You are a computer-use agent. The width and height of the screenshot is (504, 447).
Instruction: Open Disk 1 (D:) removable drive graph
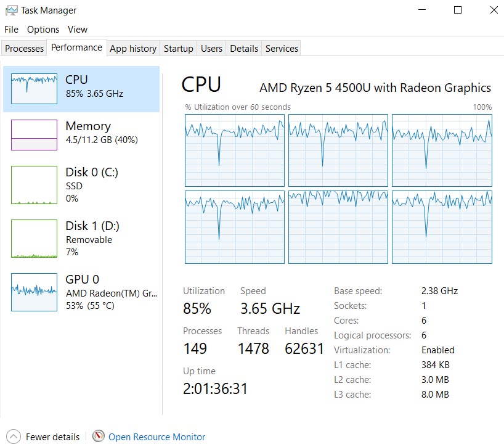pyautogui.click(x=34, y=239)
